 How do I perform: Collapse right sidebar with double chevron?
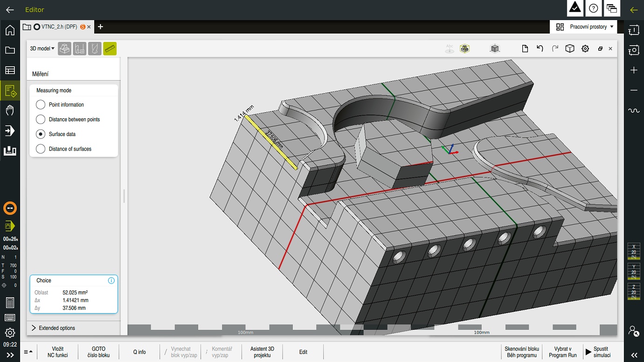point(634,355)
